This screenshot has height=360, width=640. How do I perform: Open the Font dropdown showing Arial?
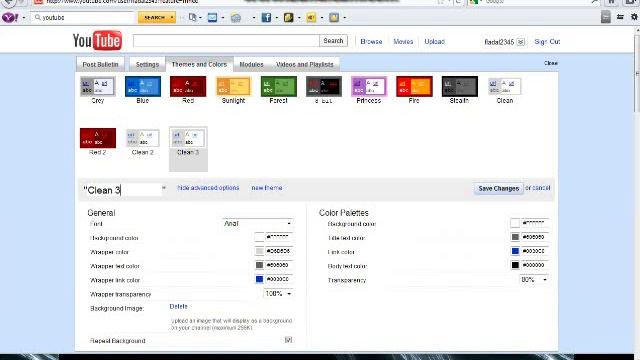click(x=258, y=224)
